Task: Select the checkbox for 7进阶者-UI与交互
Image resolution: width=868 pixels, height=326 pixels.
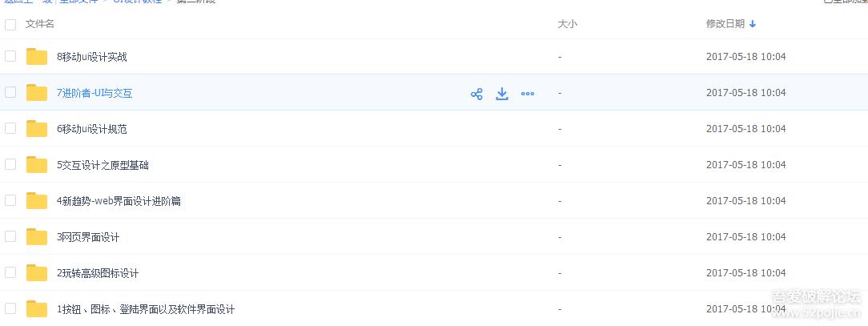Action: pos(10,92)
